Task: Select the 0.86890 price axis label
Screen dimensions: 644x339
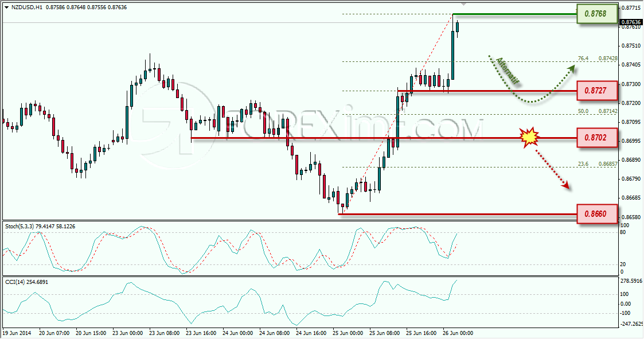Action: point(631,160)
